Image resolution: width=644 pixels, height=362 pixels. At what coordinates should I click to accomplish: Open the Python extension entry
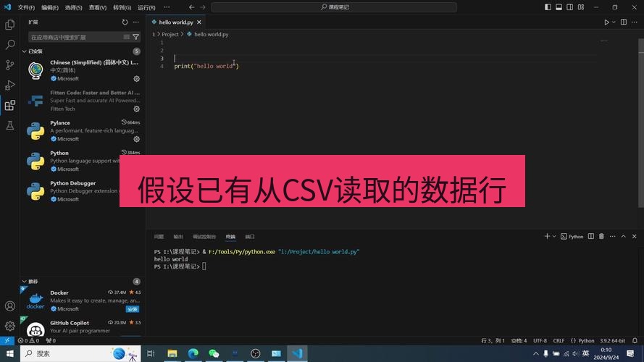pos(83,161)
